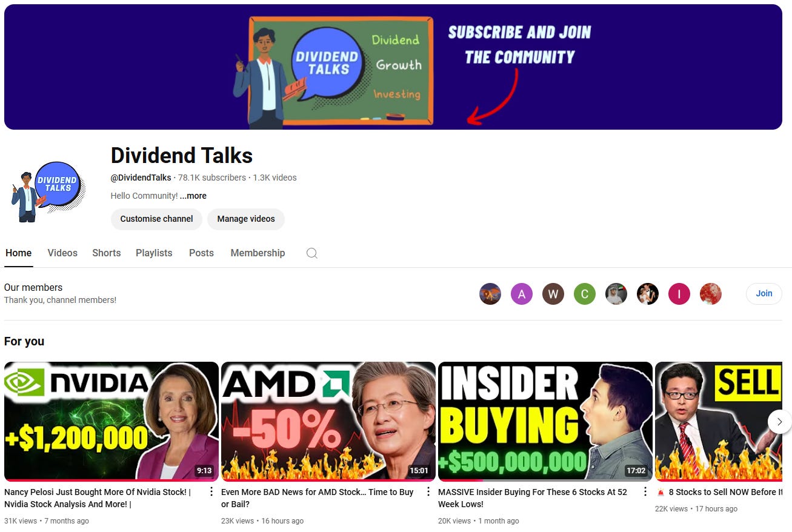Click the channel search magnifier icon
Screen dimensions: 792x532
pyautogui.click(x=311, y=253)
